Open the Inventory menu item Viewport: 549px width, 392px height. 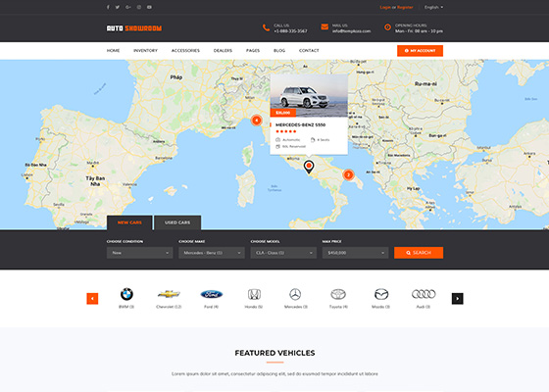(146, 51)
